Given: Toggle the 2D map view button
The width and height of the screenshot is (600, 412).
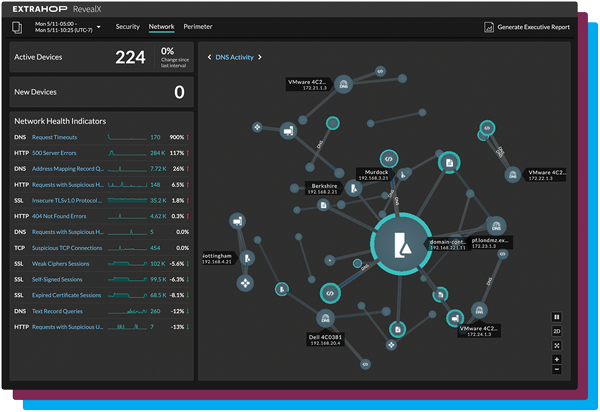Looking at the screenshot, I should click(557, 331).
